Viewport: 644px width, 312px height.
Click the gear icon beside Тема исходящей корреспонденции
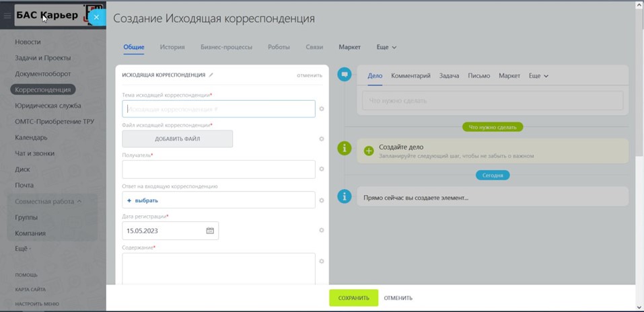[322, 109]
